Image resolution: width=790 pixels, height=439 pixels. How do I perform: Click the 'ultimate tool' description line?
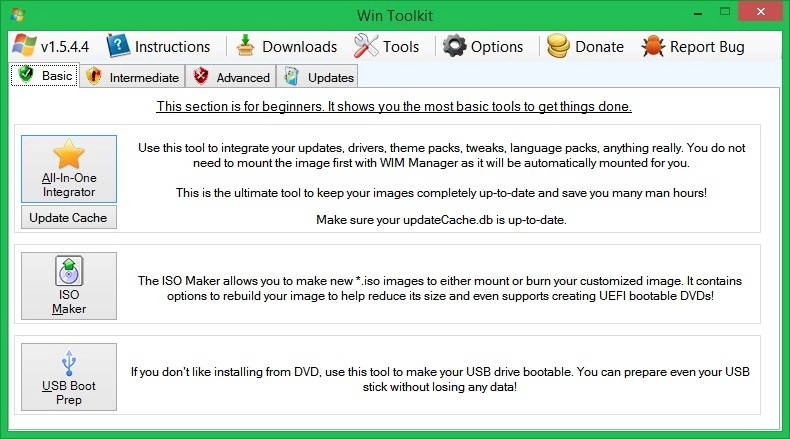click(x=441, y=193)
